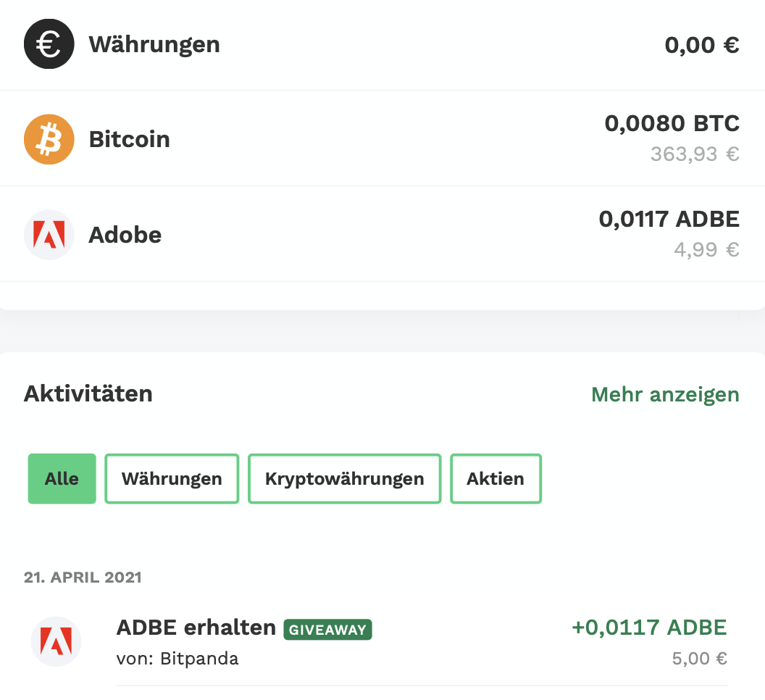Filter activities by Währungen

pos(172,479)
